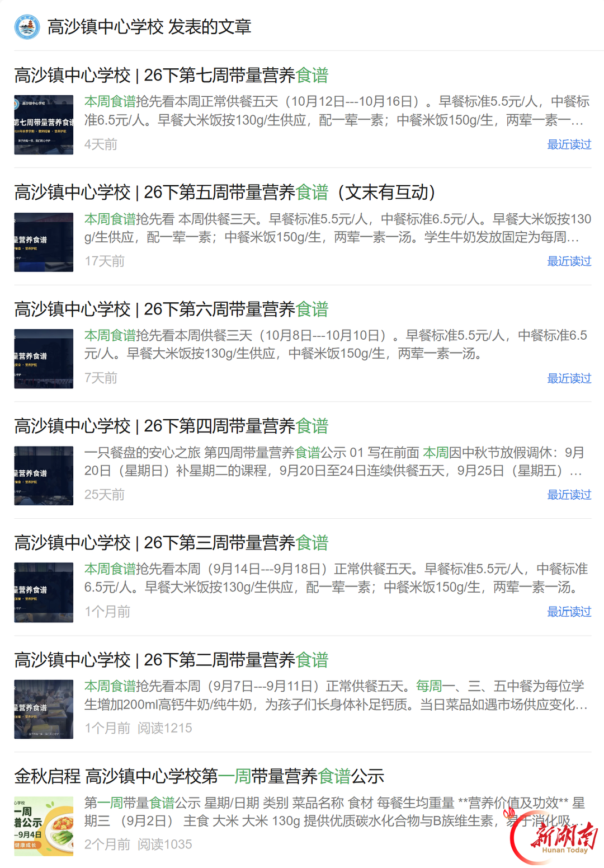Click the 17天前 timestamp
The width and height of the screenshot is (604, 868).
(x=105, y=261)
